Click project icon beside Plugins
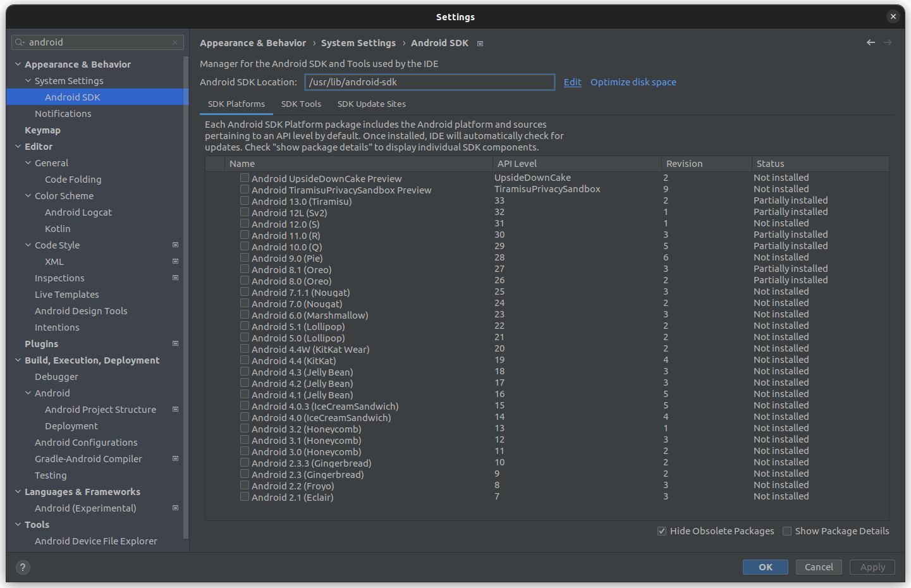 pyautogui.click(x=176, y=343)
